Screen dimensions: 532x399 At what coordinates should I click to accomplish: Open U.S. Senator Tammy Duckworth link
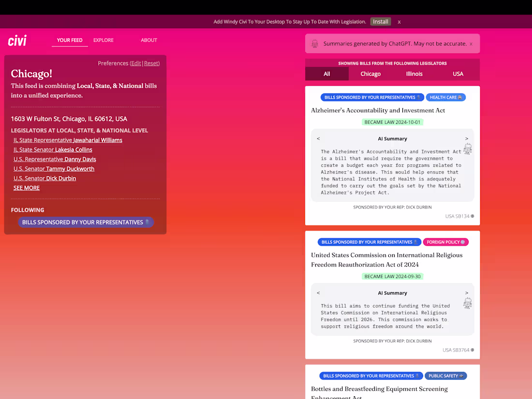tap(54, 169)
